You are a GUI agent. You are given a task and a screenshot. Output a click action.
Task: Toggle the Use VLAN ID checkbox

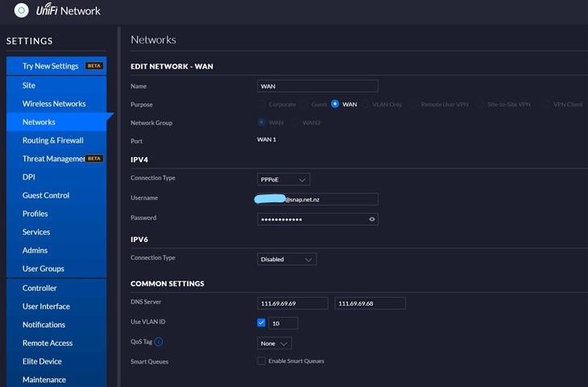pyautogui.click(x=261, y=322)
